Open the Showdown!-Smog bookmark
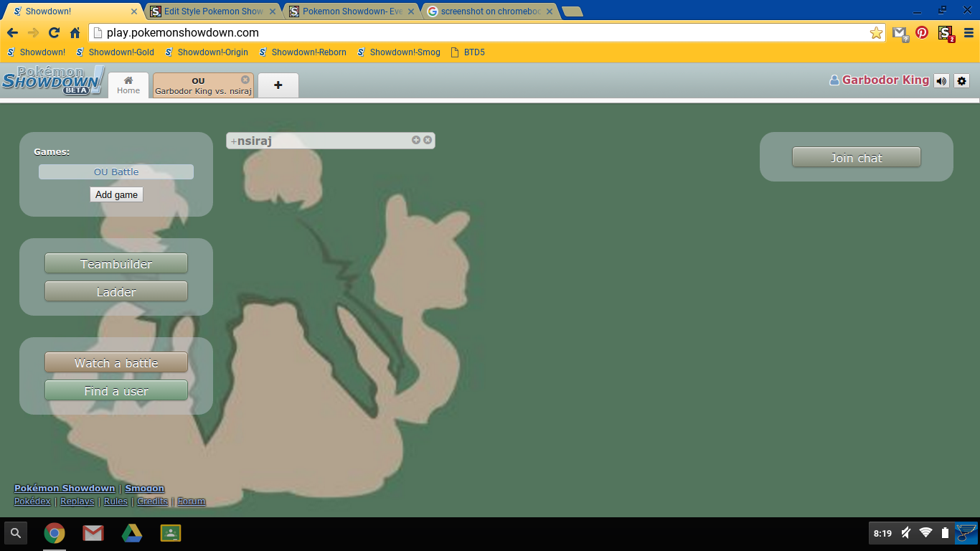Screen dimensions: 980x551 [x=399, y=52]
